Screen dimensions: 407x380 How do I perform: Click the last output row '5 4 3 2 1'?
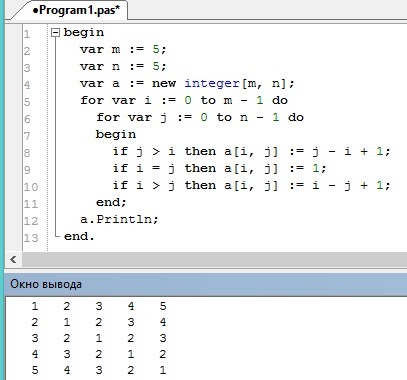point(99,370)
